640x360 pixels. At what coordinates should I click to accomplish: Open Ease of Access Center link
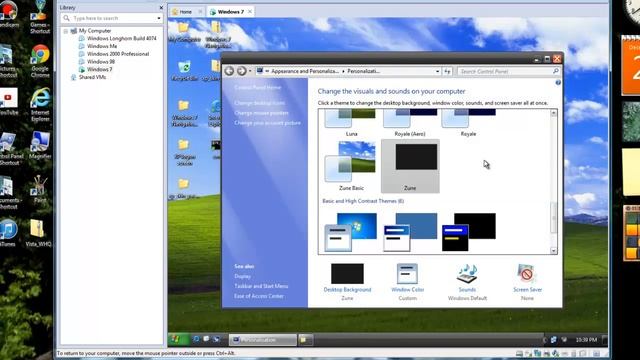pos(259,296)
